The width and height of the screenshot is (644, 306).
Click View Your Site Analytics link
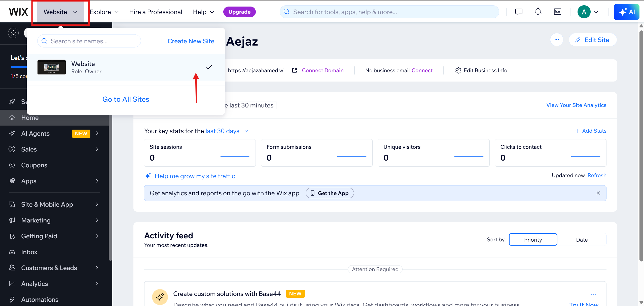576,105
